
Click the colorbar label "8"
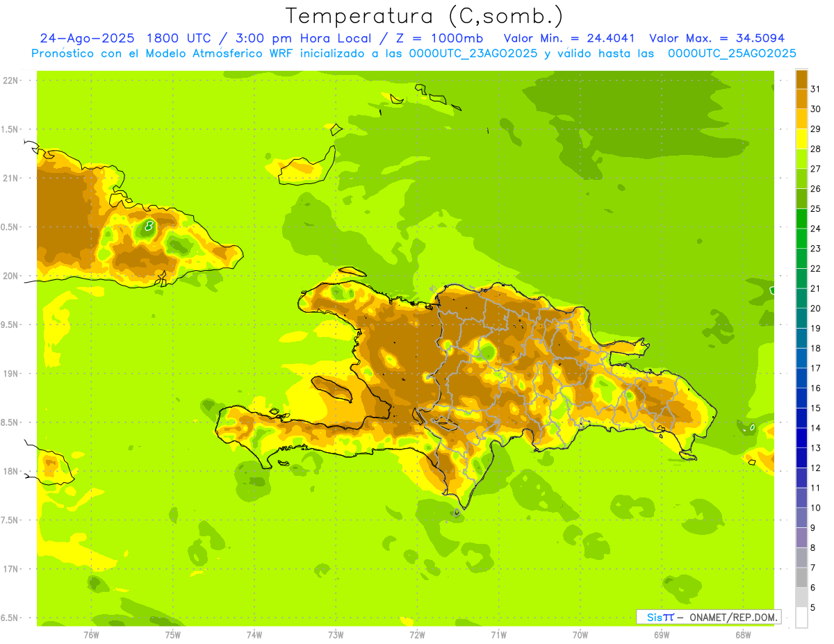813,547
